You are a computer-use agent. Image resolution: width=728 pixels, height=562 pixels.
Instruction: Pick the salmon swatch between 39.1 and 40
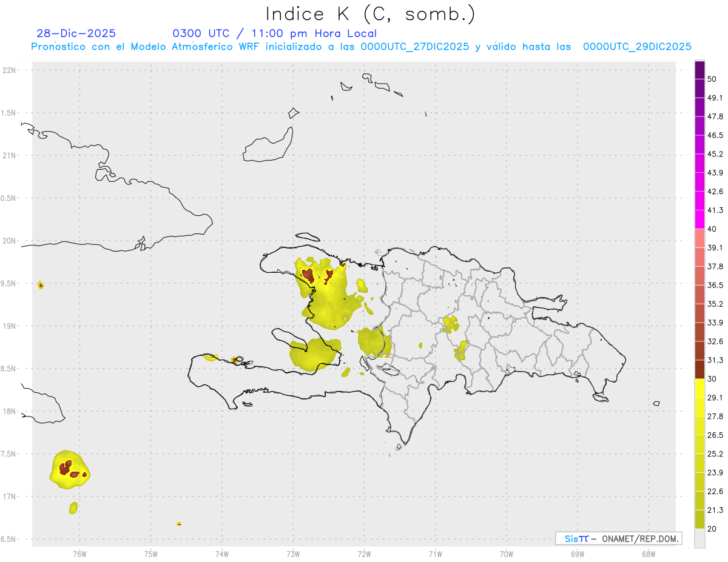(x=699, y=238)
